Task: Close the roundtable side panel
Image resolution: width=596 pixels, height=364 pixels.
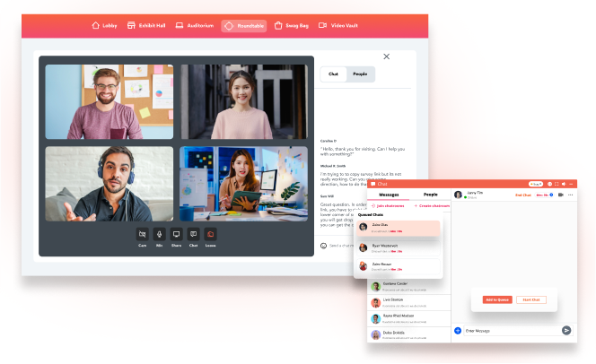Action: tap(387, 56)
